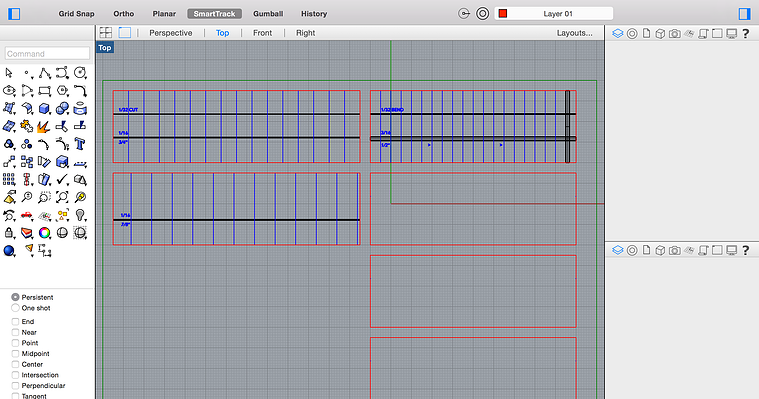Pick the Polyline drawing tool
The width and height of the screenshot is (759, 399).
coord(45,73)
